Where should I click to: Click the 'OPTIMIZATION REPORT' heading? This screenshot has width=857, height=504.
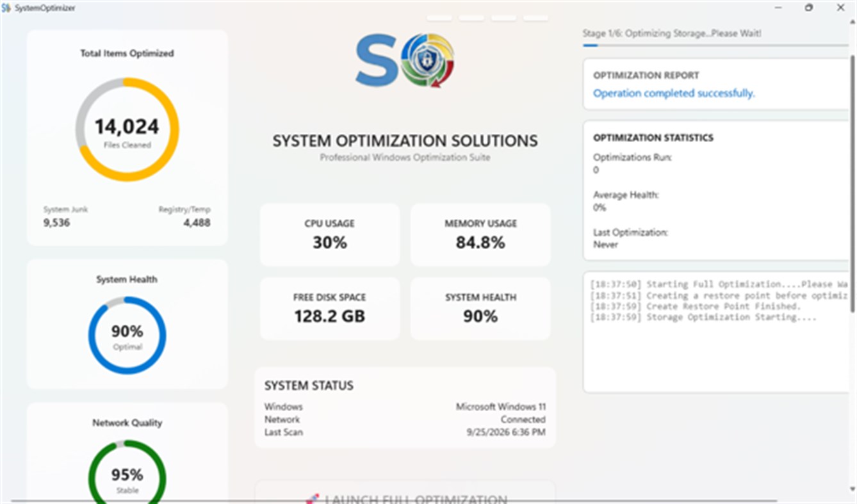(646, 75)
